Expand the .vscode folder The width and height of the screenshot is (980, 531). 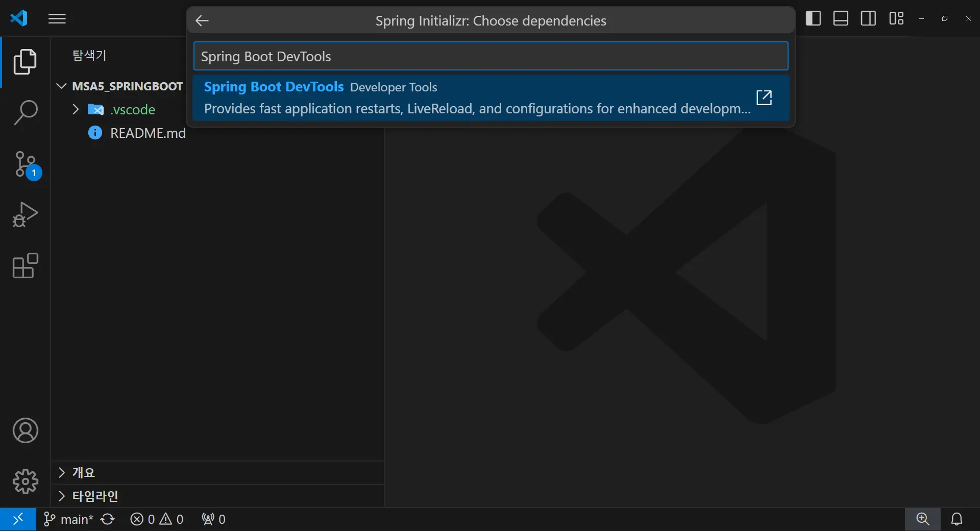click(x=76, y=109)
